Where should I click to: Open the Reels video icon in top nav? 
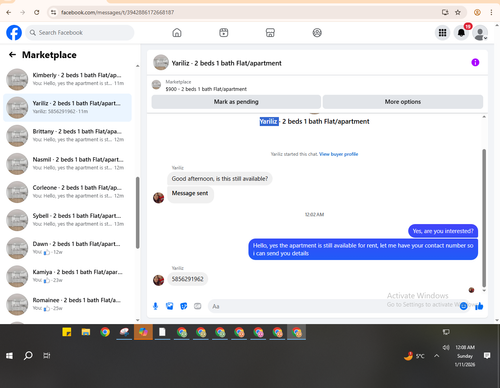click(224, 33)
